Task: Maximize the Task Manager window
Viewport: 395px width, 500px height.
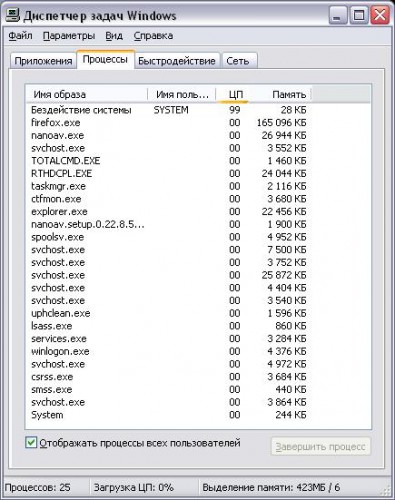Action: [359, 15]
